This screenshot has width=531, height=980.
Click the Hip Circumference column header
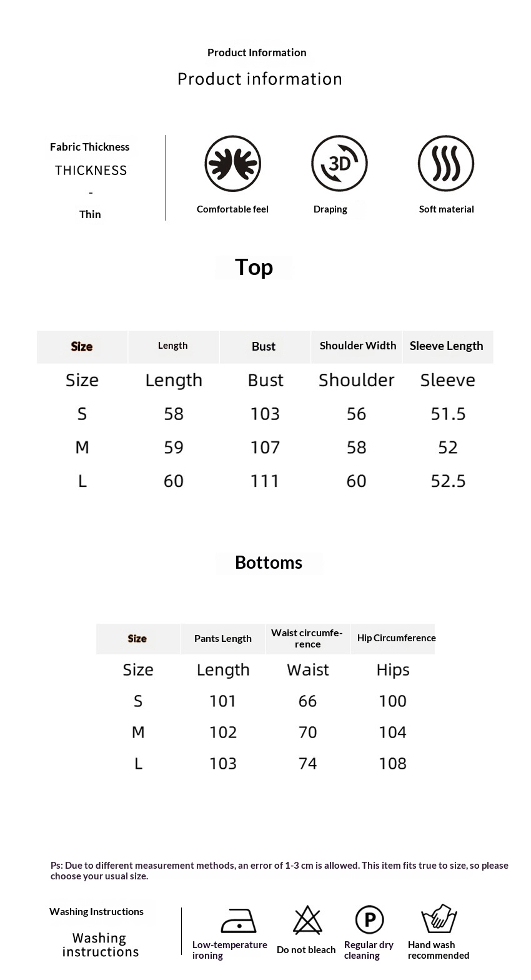(396, 638)
